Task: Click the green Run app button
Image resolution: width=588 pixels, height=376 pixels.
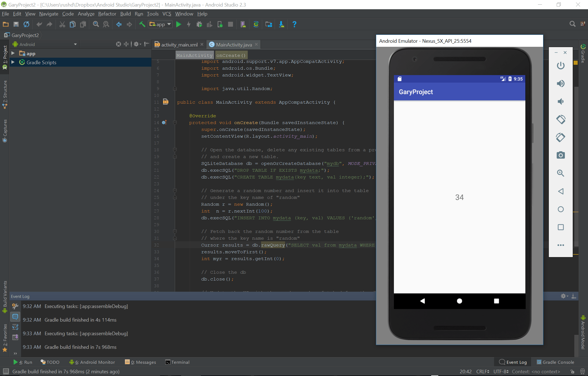Action: pos(179,24)
